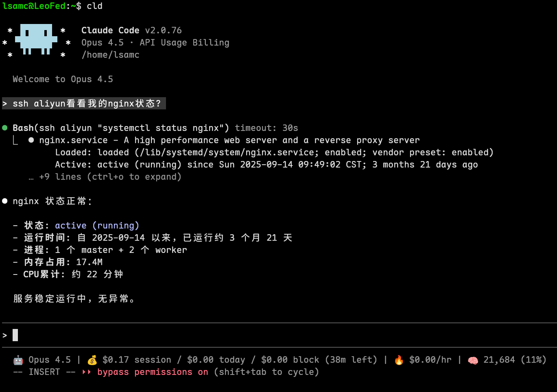The width and height of the screenshot is (557, 392).
Task: Toggle bypass permissions mode text
Action: tap(153, 372)
